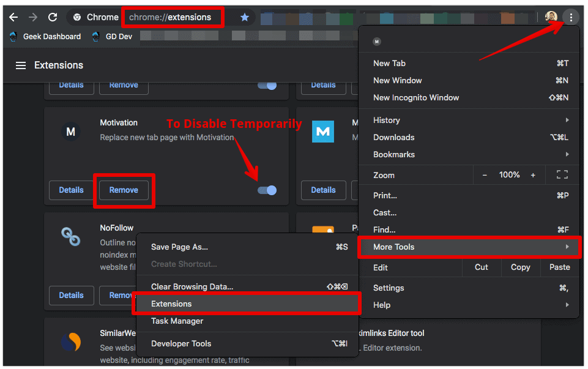The image size is (588, 369).
Task: Increase zoom with the plus button
Action: click(x=533, y=175)
